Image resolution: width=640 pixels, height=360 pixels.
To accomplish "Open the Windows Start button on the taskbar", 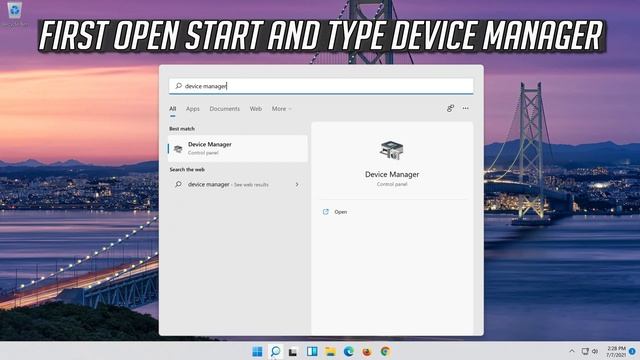I will (258, 351).
